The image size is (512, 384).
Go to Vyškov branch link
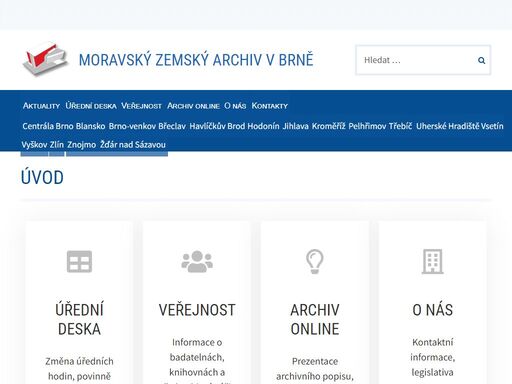[x=34, y=145]
